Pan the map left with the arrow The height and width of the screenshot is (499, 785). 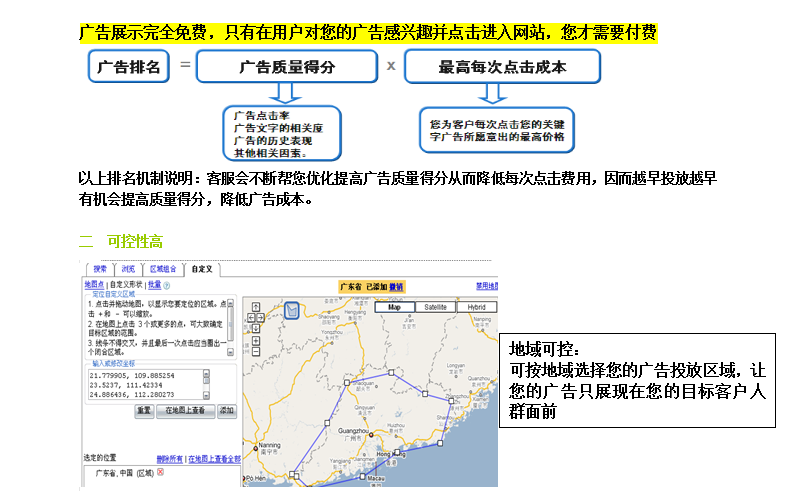point(251,317)
